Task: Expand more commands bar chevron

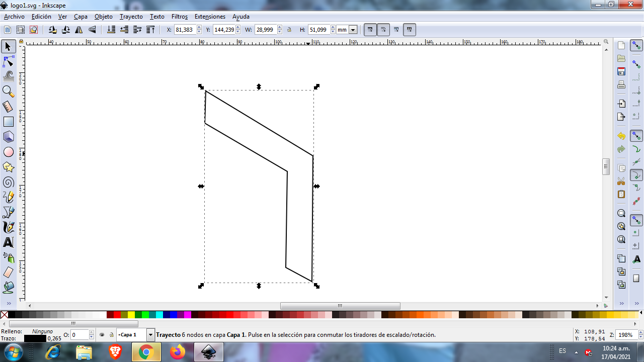Action: point(621,304)
